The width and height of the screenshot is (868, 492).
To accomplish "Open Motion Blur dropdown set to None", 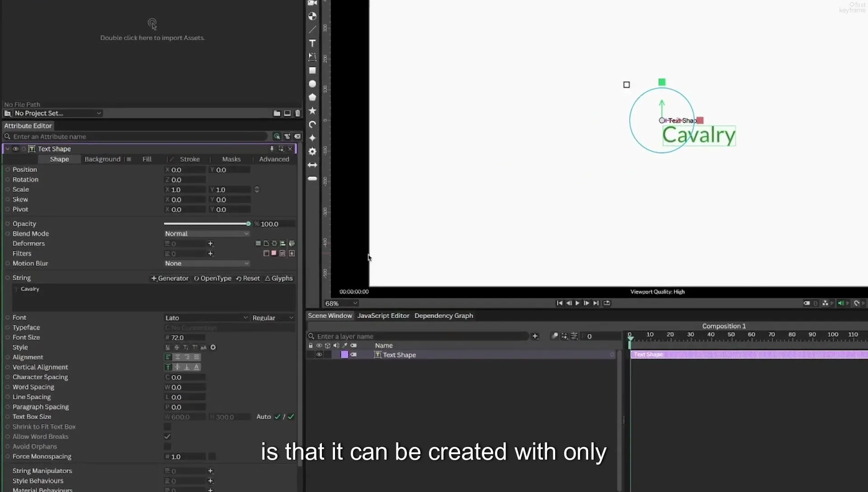I will (207, 263).
